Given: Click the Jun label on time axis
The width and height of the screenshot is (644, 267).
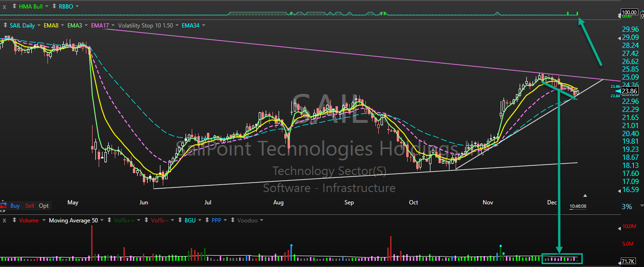Looking at the screenshot, I should coord(144,203).
